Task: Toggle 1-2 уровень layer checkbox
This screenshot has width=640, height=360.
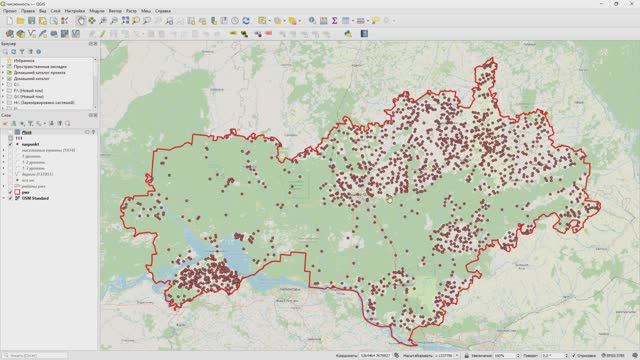Action: [x=11, y=162]
